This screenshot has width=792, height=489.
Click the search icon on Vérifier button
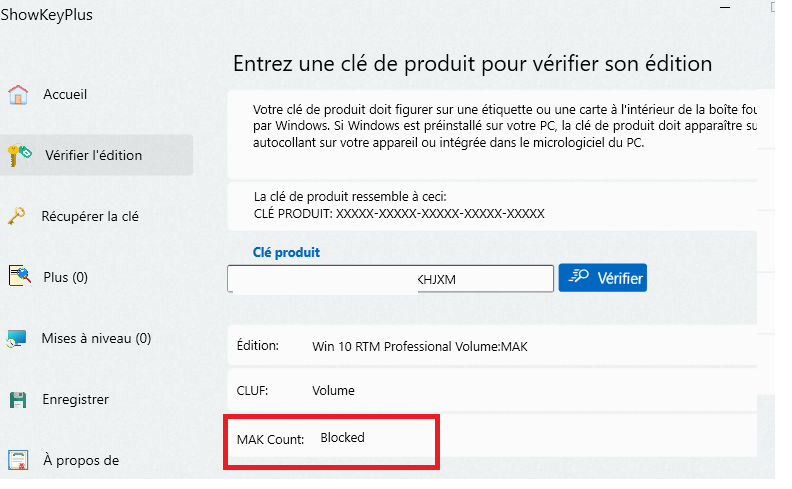(x=579, y=277)
